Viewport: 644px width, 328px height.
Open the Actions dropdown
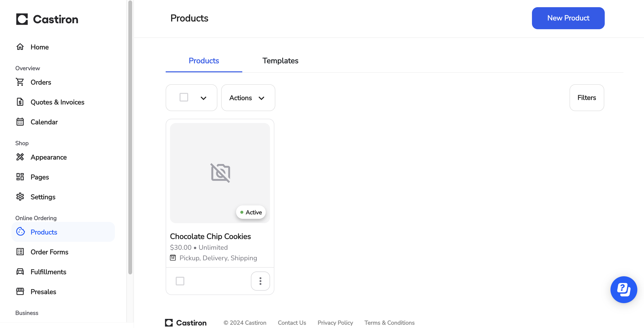[248, 98]
